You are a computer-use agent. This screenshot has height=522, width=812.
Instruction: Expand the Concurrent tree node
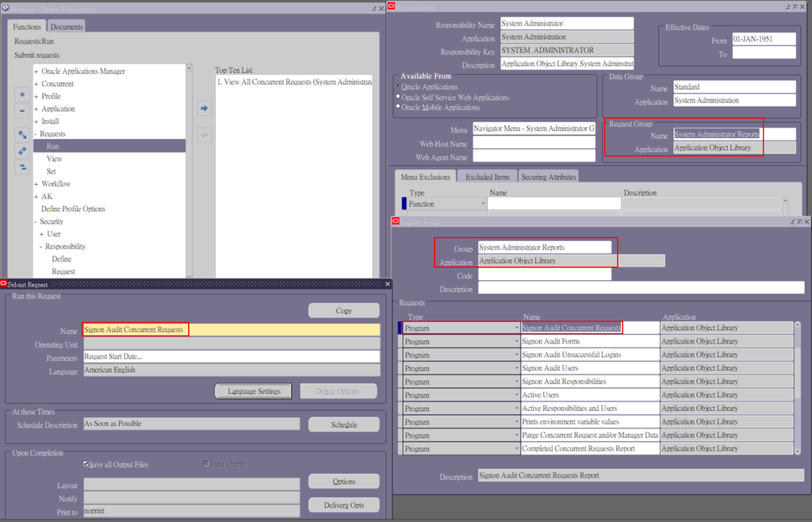36,84
